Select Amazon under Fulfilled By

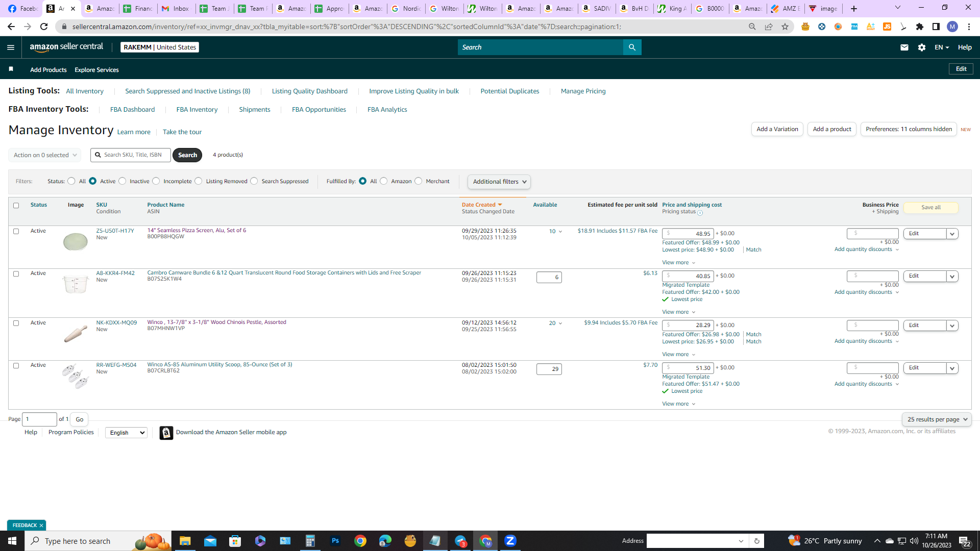click(x=384, y=181)
